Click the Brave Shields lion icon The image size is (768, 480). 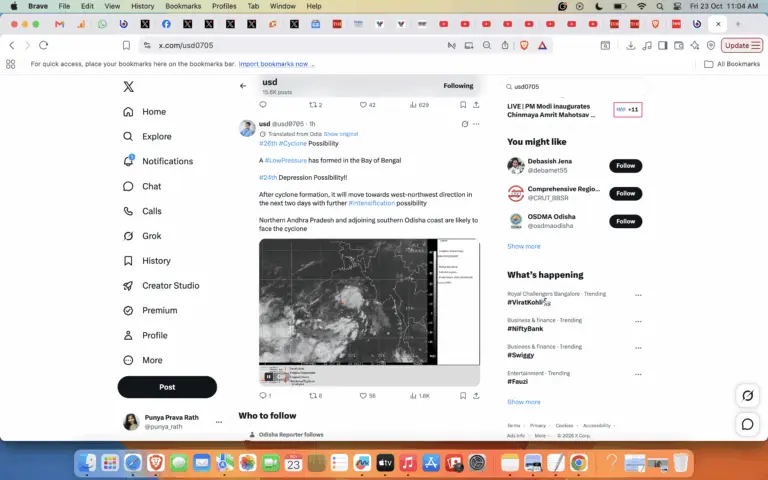pos(524,46)
